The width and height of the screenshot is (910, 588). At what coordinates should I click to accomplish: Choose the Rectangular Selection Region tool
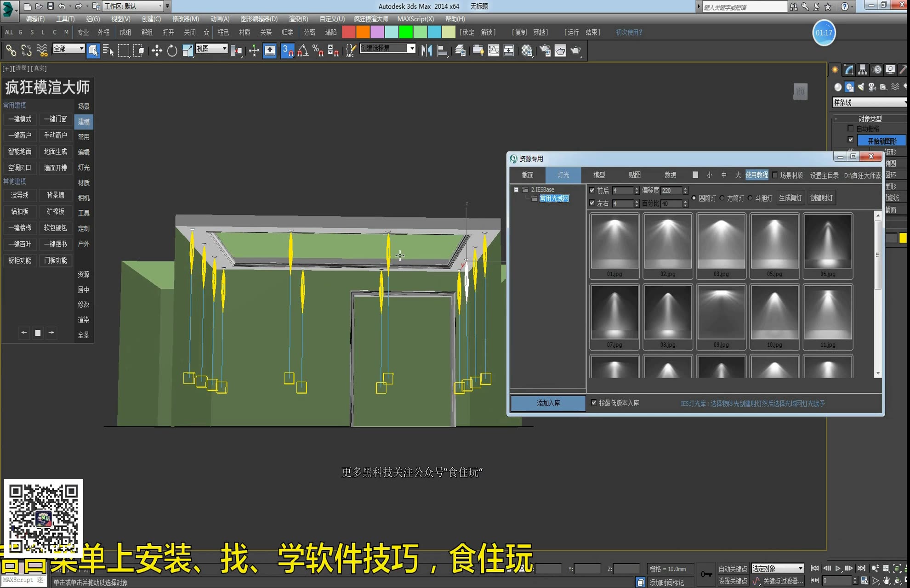[124, 50]
